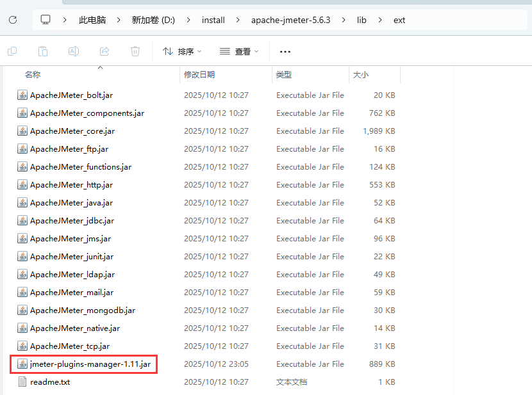532x395 pixels.
Task: Open the 排序 sort dropdown
Action: [x=182, y=51]
